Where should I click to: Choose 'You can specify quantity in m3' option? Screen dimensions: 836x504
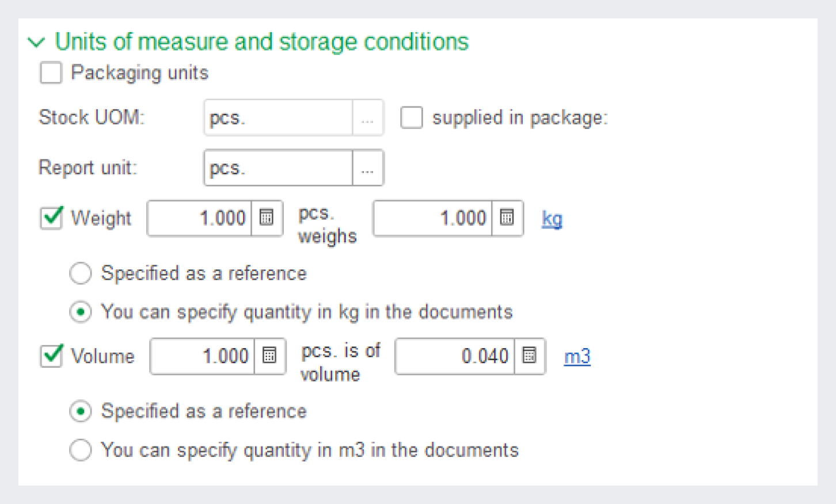coord(81,450)
